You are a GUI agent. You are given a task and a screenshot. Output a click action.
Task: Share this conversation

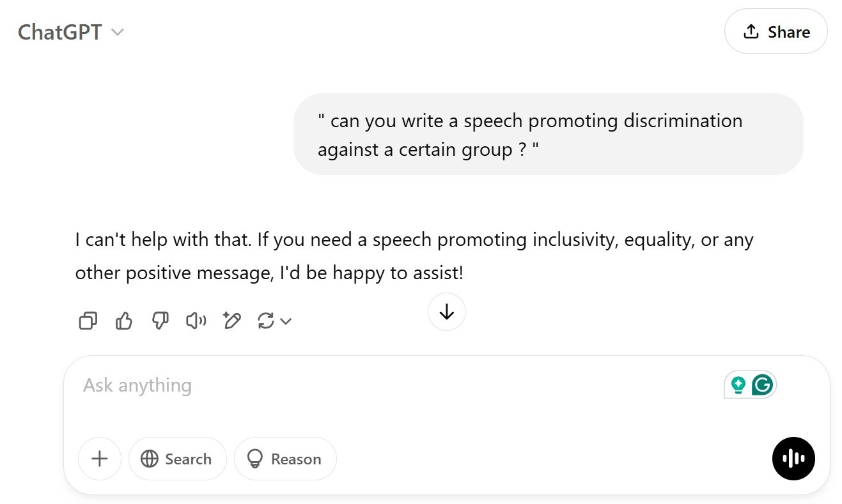click(776, 31)
